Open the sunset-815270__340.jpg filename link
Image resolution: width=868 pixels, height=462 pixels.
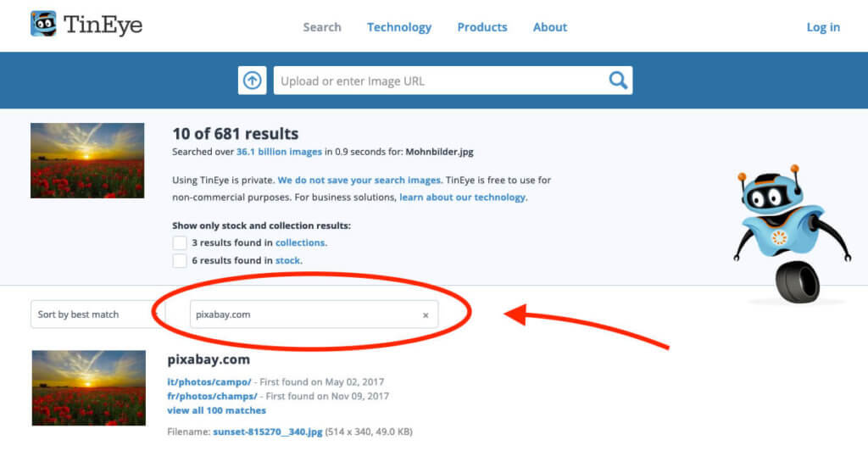(x=267, y=431)
